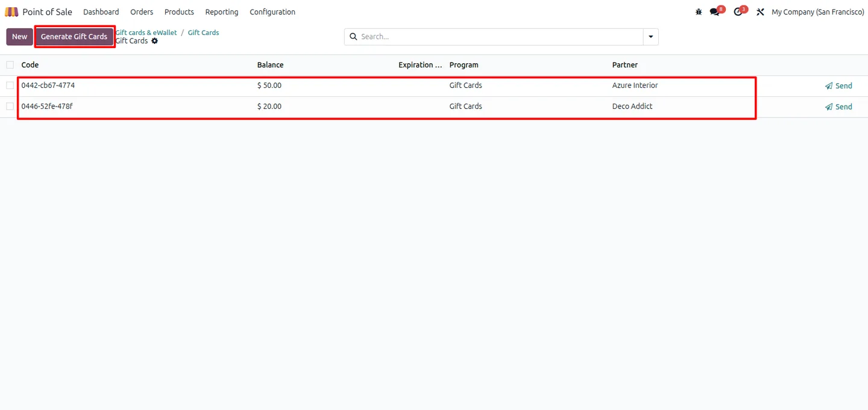Open the activities clock icon
Viewport: 868px width, 410px height.
(738, 12)
